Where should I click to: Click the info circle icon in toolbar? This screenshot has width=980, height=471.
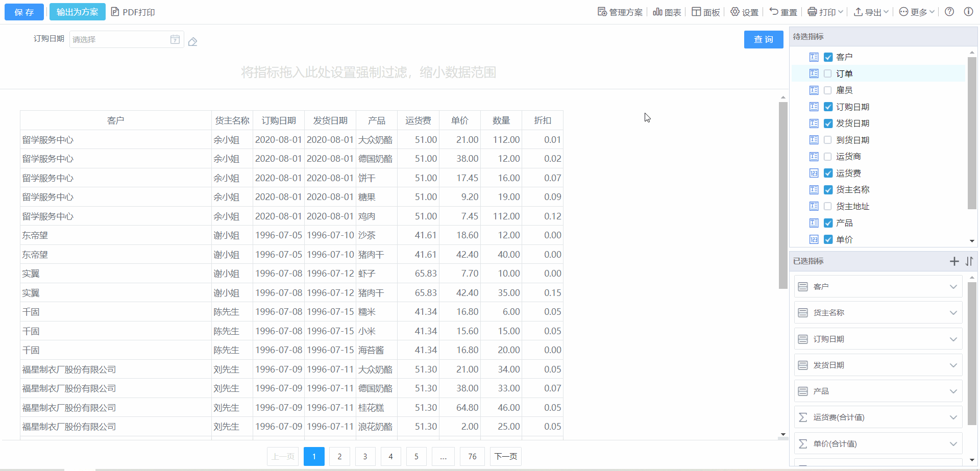[x=968, y=12]
